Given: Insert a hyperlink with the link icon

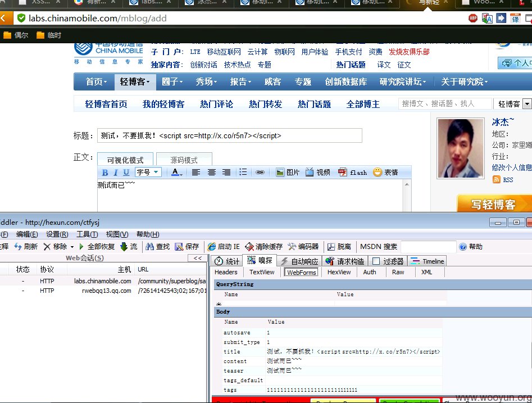Looking at the screenshot, I should 260,173.
